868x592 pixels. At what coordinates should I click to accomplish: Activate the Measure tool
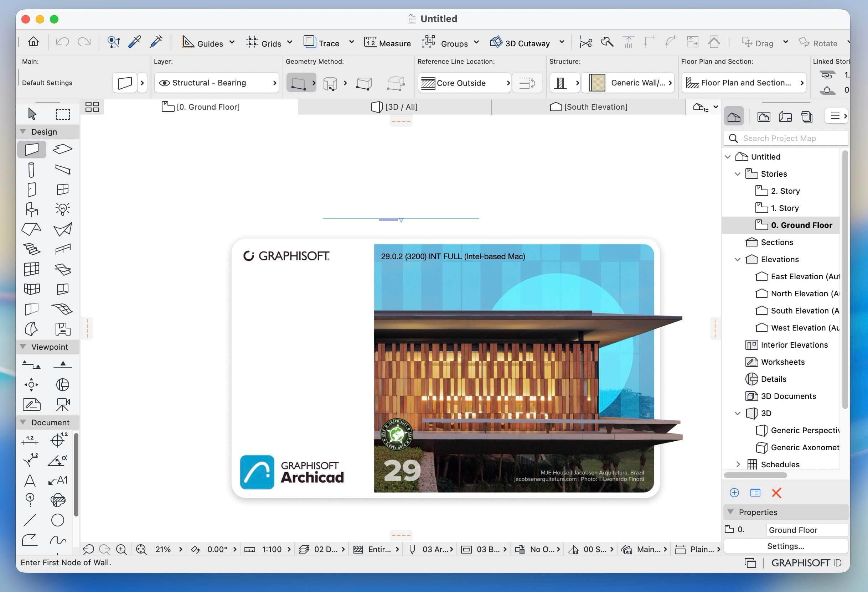[387, 42]
